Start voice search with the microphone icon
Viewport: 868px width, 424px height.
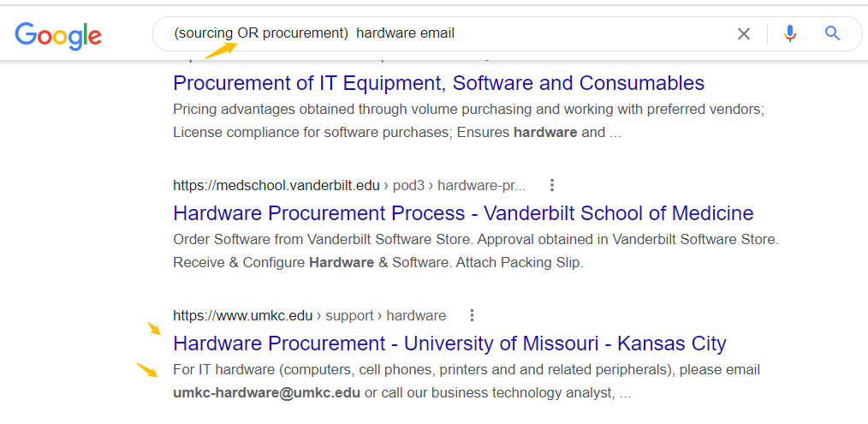[x=790, y=33]
